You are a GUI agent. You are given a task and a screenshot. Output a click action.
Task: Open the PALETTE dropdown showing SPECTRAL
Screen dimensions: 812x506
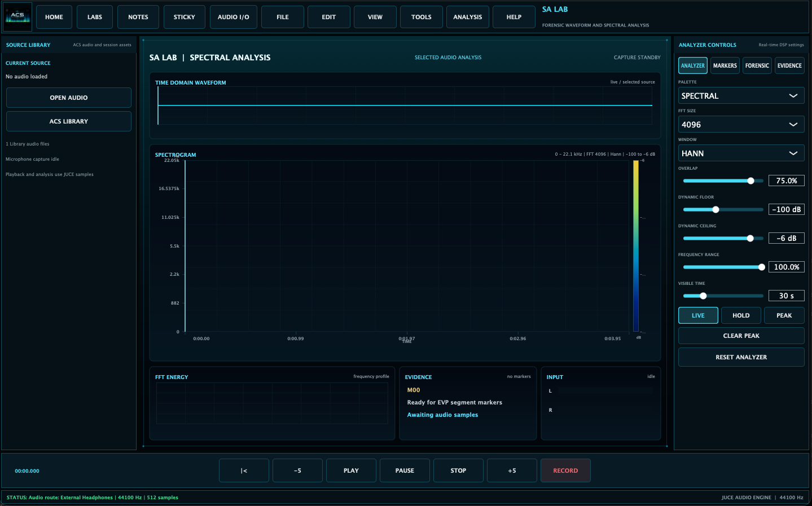741,96
